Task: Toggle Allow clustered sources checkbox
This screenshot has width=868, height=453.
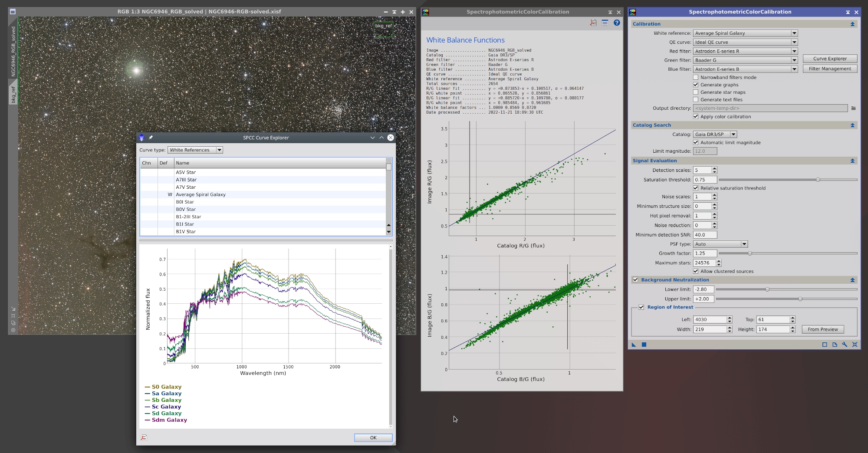Action: (696, 271)
